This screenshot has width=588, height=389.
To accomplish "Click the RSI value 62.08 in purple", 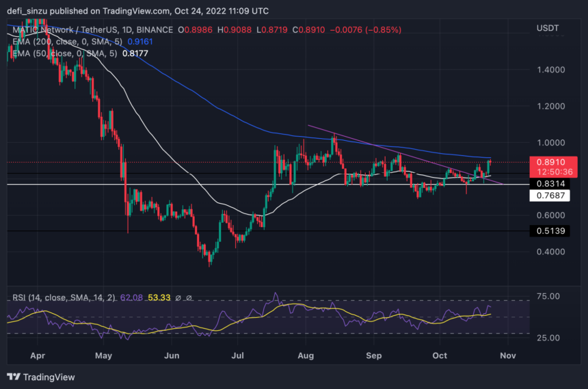I will (131, 298).
